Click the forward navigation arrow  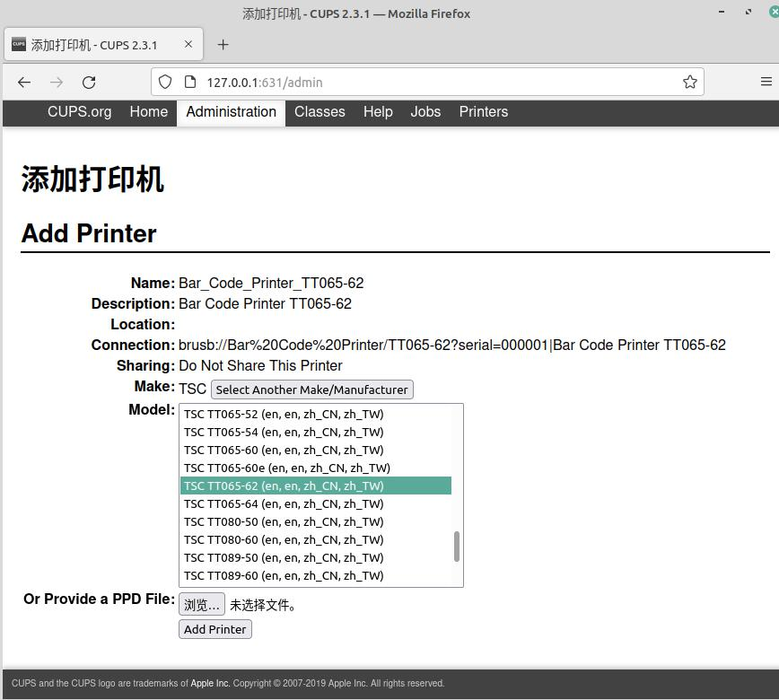pyautogui.click(x=57, y=82)
